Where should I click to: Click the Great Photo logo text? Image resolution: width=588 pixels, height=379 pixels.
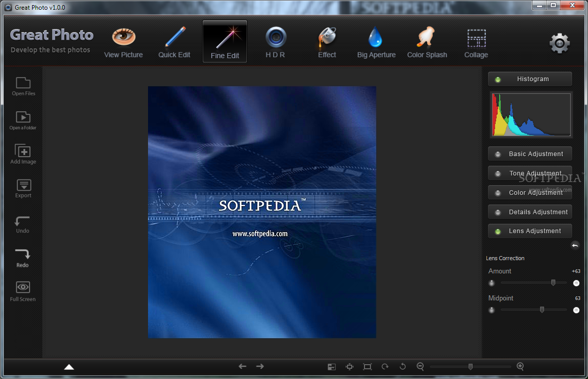52,35
